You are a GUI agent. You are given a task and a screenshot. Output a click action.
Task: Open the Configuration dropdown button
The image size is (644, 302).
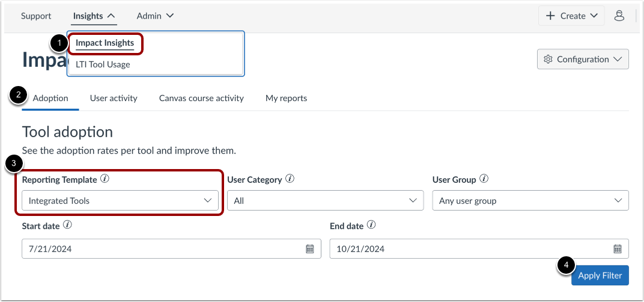click(x=583, y=59)
